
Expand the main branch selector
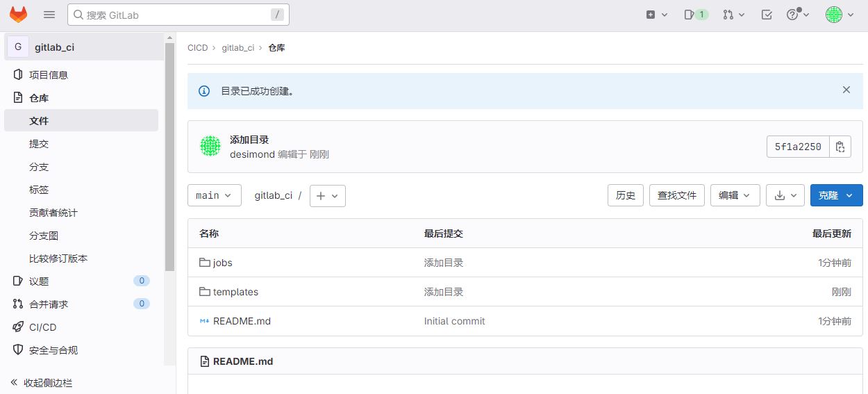click(214, 195)
